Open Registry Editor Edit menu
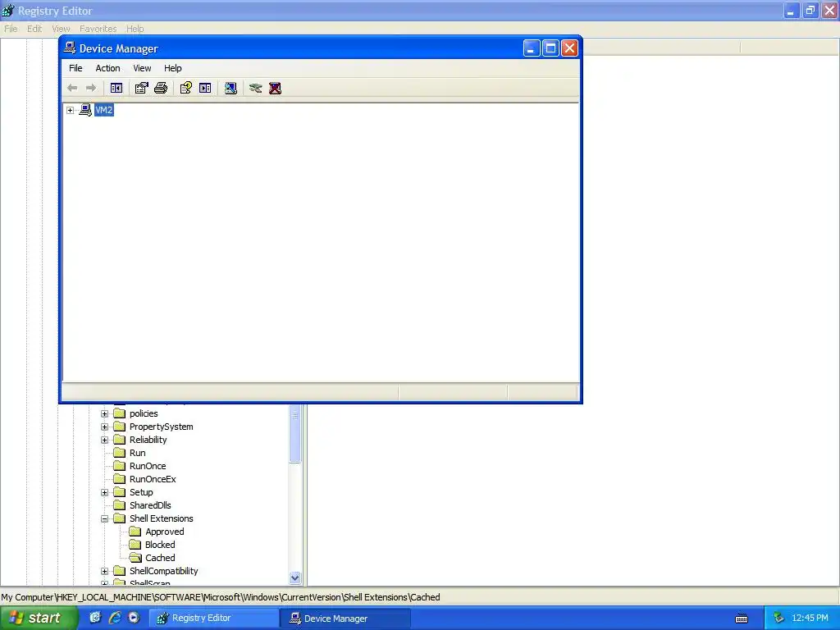This screenshot has height=630, width=840. 34,29
